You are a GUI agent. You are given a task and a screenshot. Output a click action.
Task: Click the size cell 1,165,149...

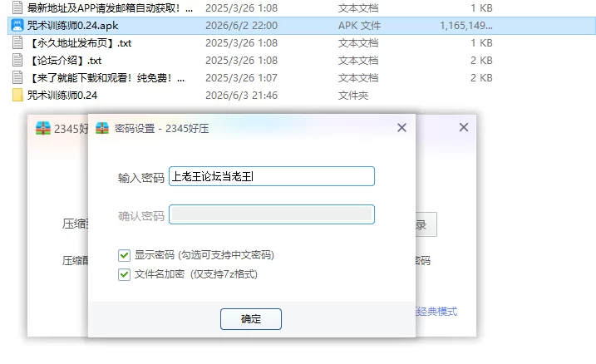[466, 26]
